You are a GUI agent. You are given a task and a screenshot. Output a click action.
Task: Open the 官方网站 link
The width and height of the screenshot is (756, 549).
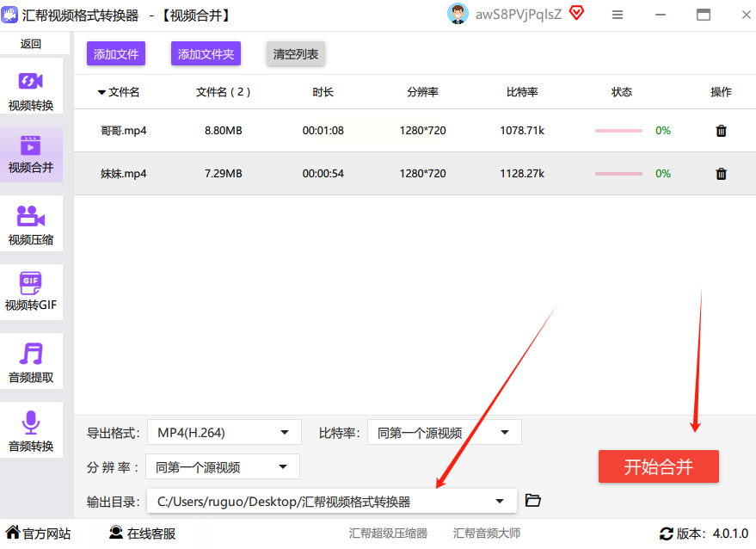[x=39, y=533]
